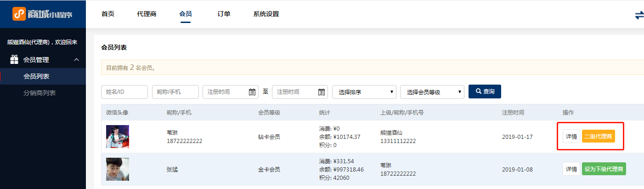
Task: Click the start 注册时间 date field
Action: tap(231, 92)
